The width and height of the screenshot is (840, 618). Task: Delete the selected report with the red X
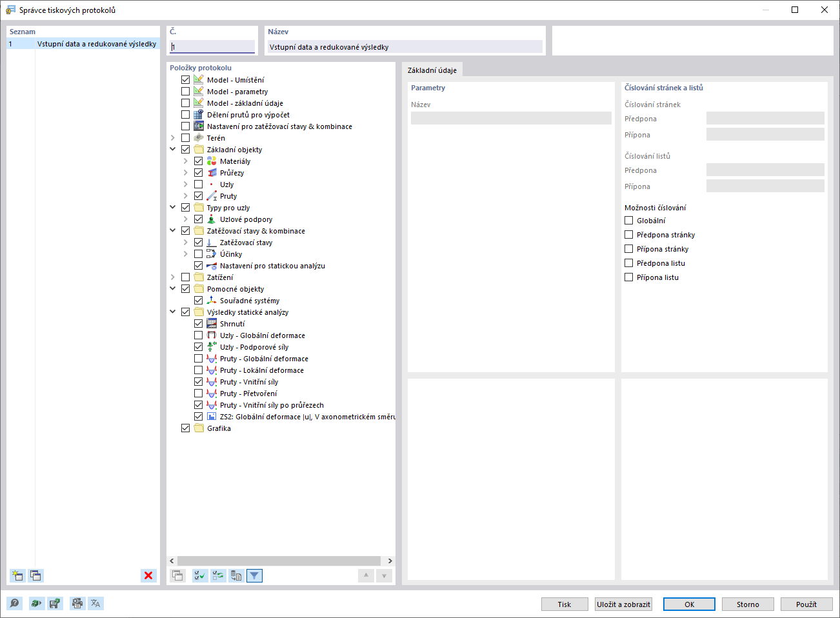148,575
